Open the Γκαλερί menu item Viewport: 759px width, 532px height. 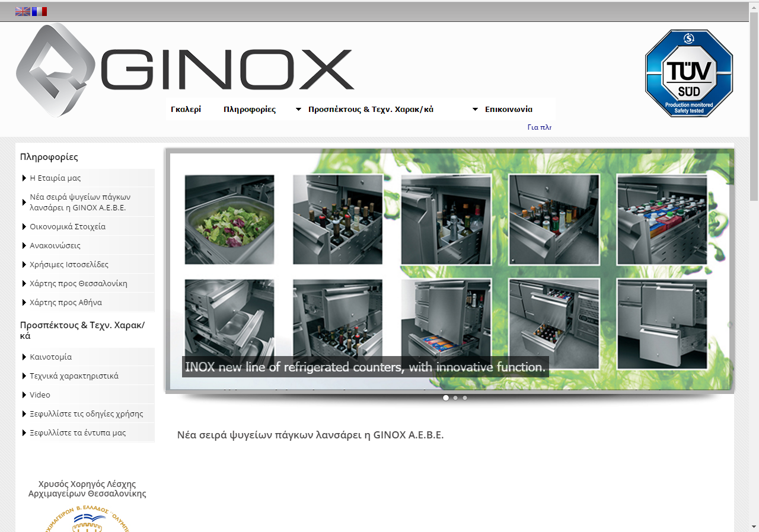click(186, 110)
